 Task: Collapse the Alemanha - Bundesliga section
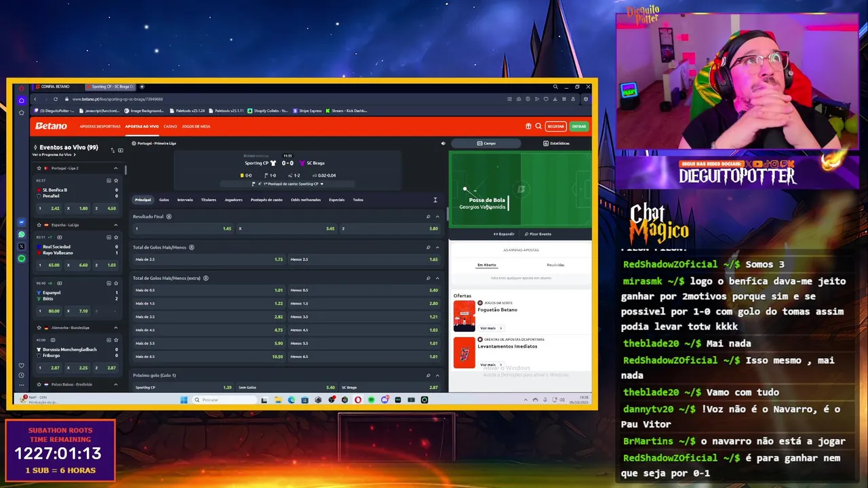[x=116, y=327]
